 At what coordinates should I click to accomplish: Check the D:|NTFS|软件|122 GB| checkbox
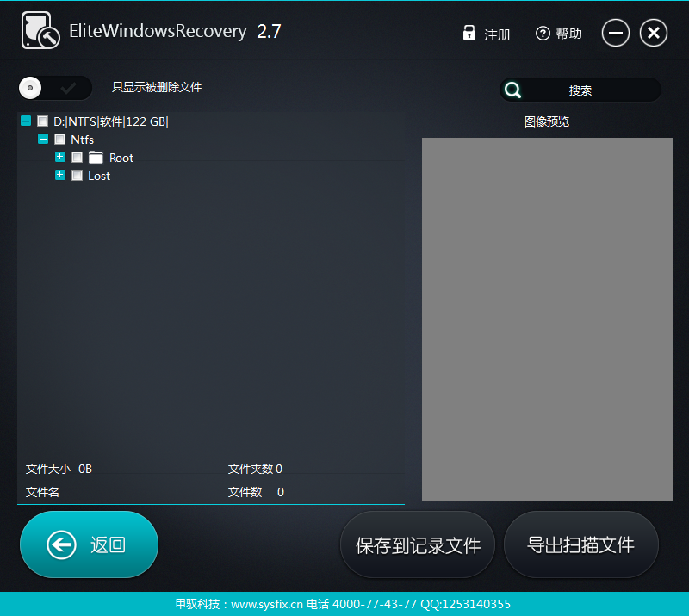click(42, 121)
